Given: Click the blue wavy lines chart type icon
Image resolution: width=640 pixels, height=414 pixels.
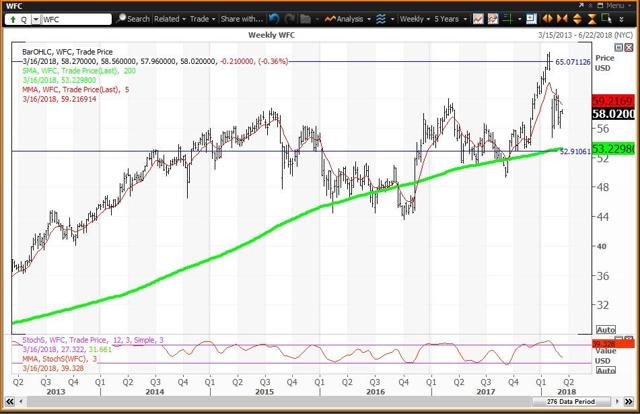Looking at the screenshot, I should (381, 19).
